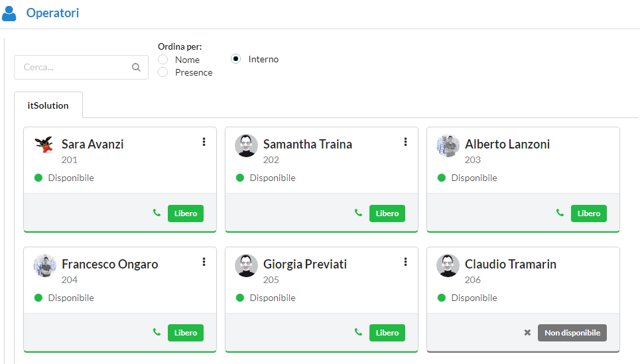
Task: Click the X icon on Claudio Tramarin's card
Action: 527,332
